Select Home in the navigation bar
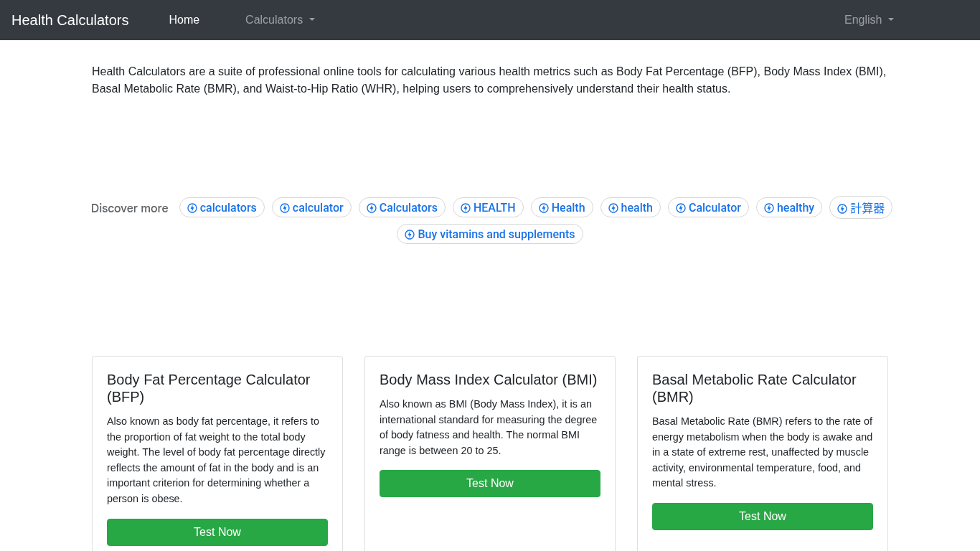This screenshot has width=980, height=551. point(184,19)
